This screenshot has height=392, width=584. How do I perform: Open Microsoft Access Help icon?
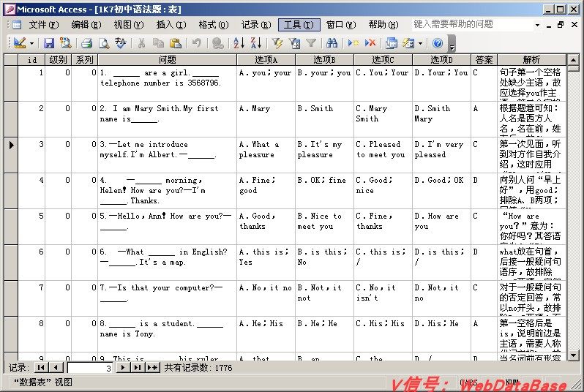pos(438,43)
